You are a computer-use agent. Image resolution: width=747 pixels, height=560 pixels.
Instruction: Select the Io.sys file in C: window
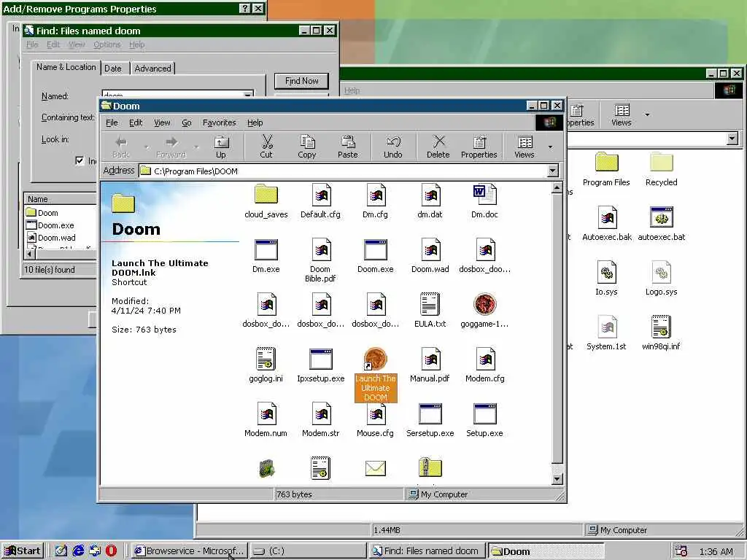click(606, 278)
